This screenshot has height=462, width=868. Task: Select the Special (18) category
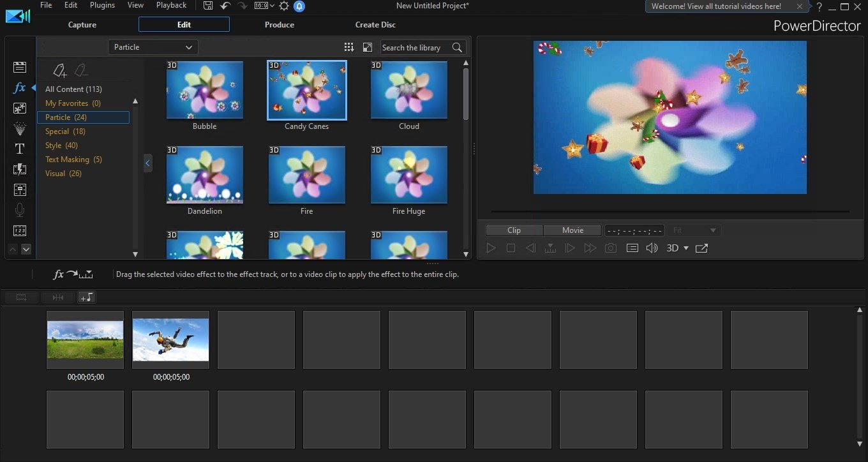click(x=65, y=131)
